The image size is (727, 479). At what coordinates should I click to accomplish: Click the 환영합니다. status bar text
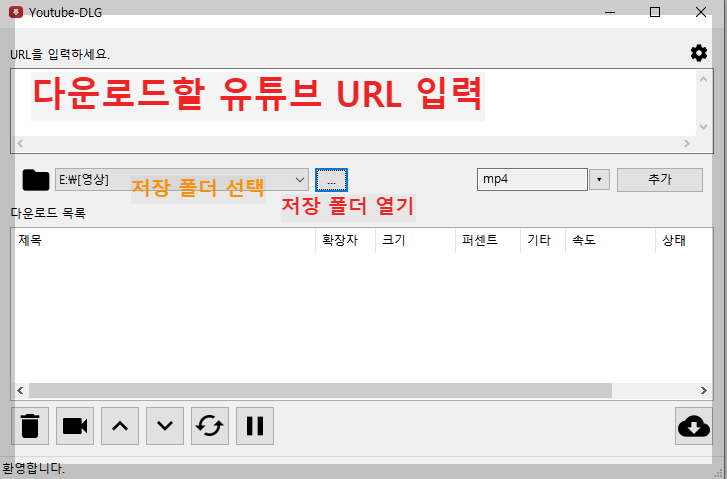pyautogui.click(x=34, y=468)
